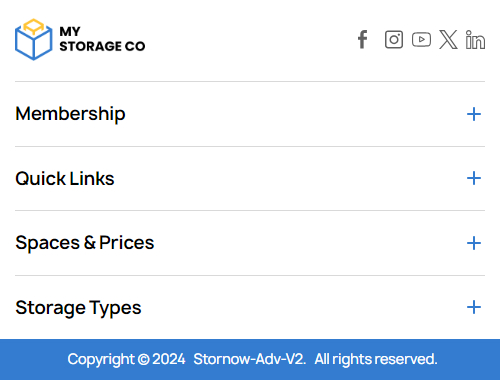This screenshot has width=500, height=380.
Task: Click the MY STORAGE CO logo text
Action: click(102, 39)
